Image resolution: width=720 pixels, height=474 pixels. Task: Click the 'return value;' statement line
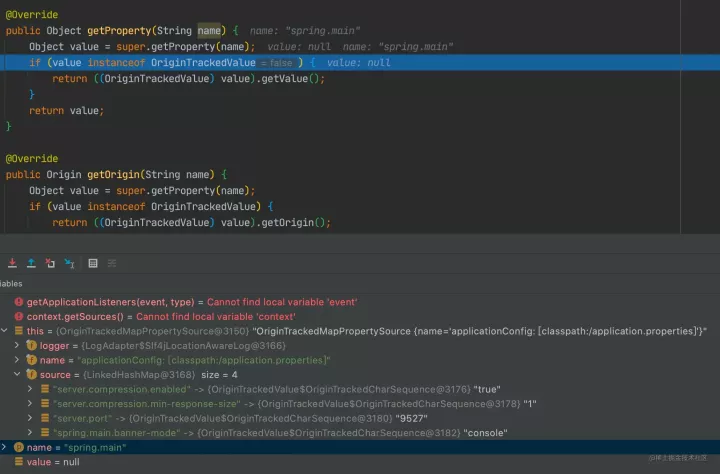tap(67, 111)
